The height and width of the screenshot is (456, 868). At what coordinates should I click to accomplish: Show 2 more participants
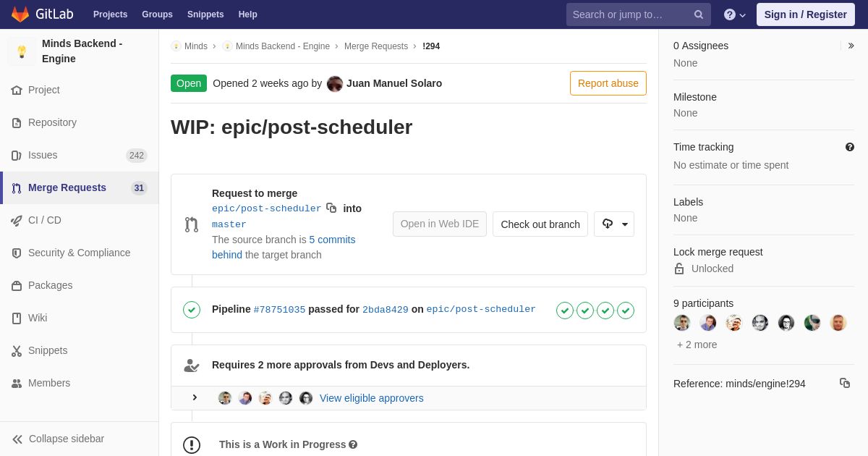click(697, 345)
